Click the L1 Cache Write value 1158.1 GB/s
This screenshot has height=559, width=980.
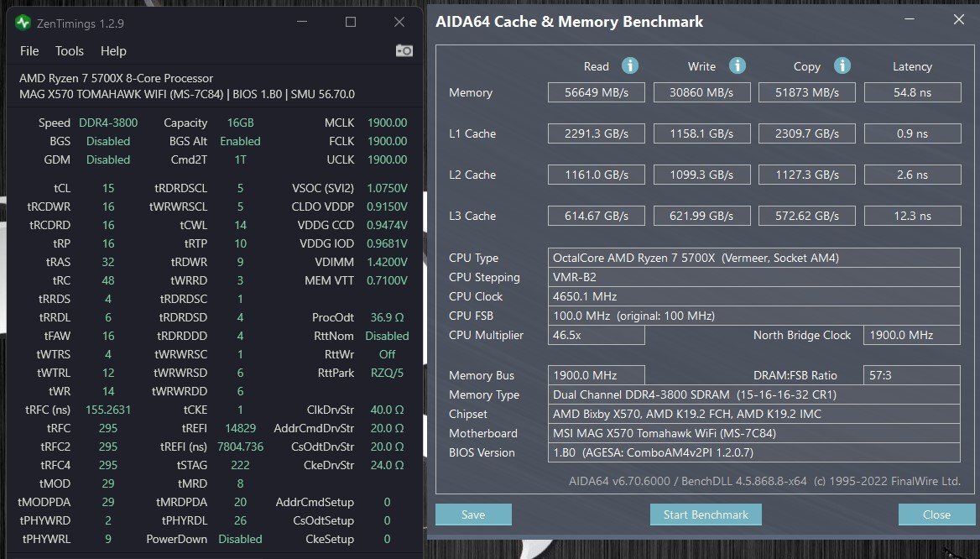[x=701, y=133]
